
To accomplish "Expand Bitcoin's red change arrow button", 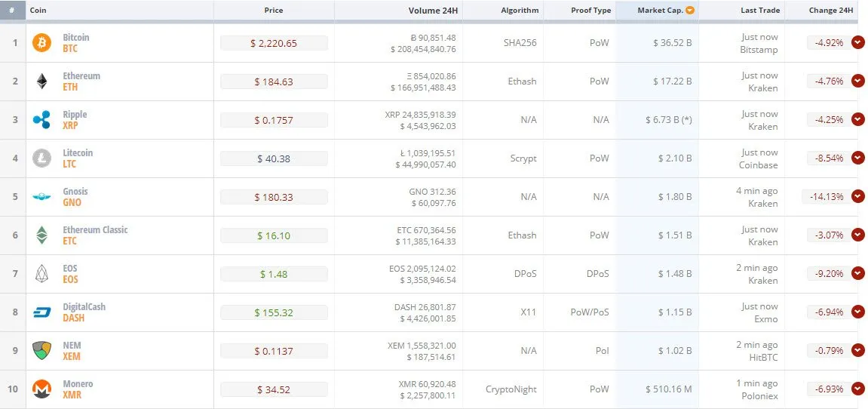I will coord(858,42).
